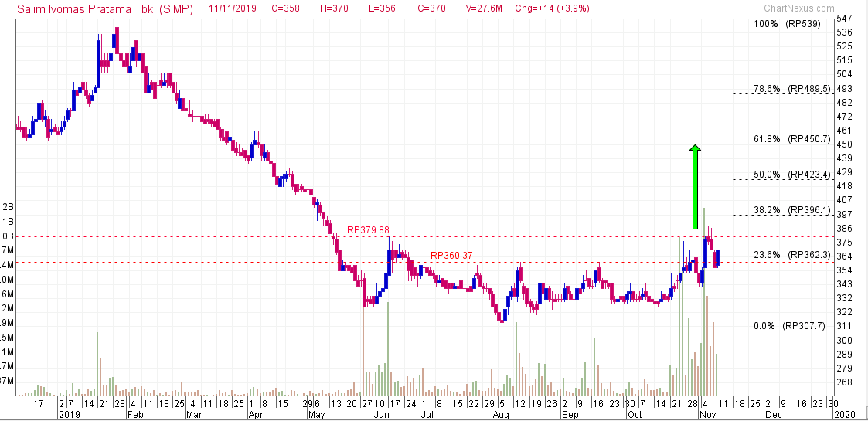Click the RP379.88 resistance line label
The width and height of the screenshot is (868, 421).
pos(368,229)
